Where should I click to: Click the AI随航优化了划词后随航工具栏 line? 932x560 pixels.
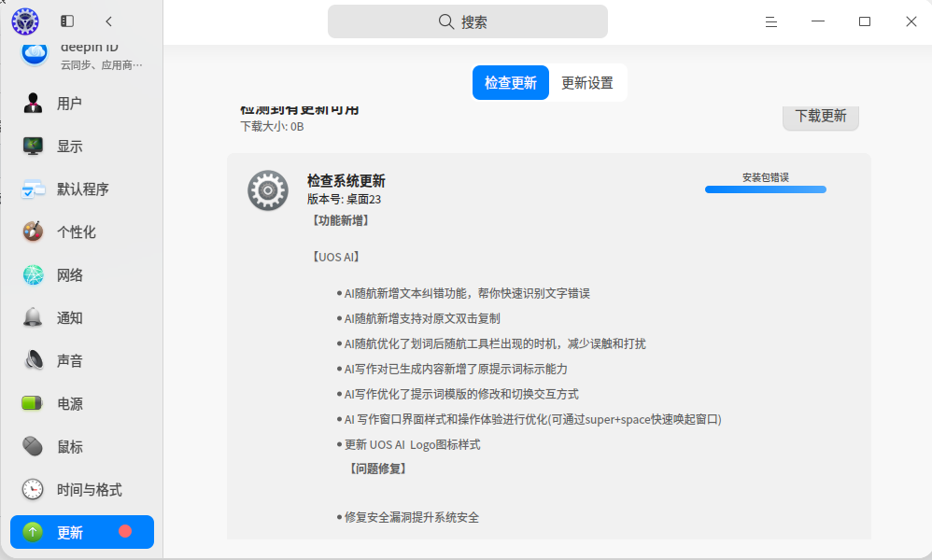pos(495,343)
